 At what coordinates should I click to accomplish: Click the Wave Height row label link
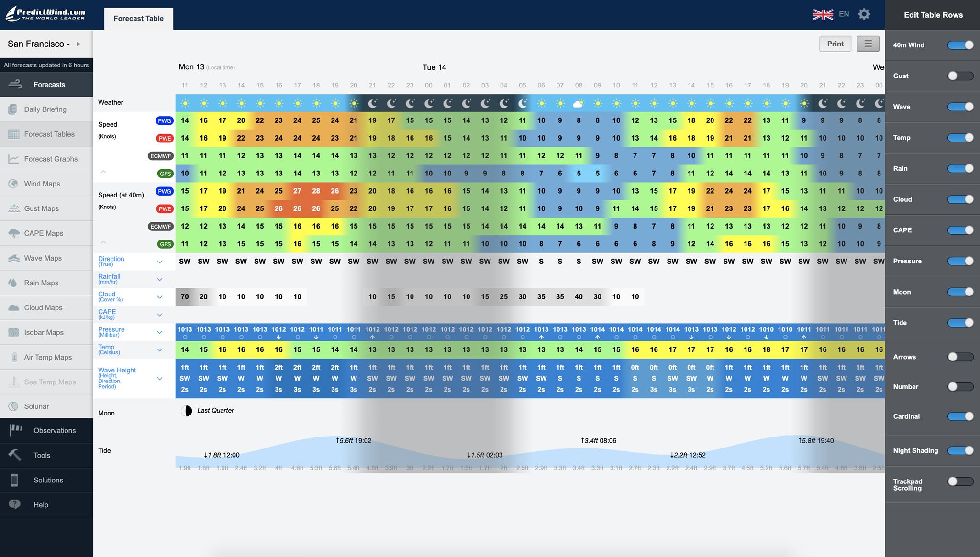pyautogui.click(x=117, y=378)
